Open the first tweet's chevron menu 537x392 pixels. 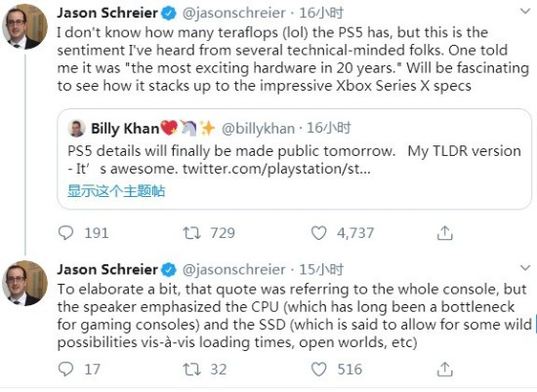(x=524, y=12)
